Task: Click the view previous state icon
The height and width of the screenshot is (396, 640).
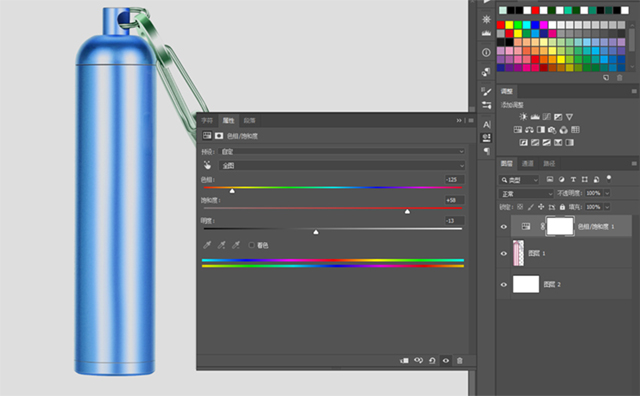Action: 418,360
